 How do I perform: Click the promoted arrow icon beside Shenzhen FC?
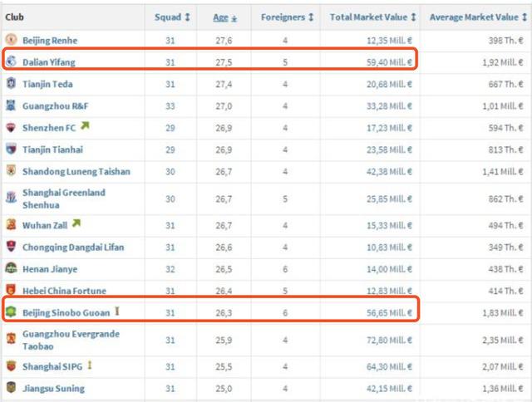coord(85,126)
